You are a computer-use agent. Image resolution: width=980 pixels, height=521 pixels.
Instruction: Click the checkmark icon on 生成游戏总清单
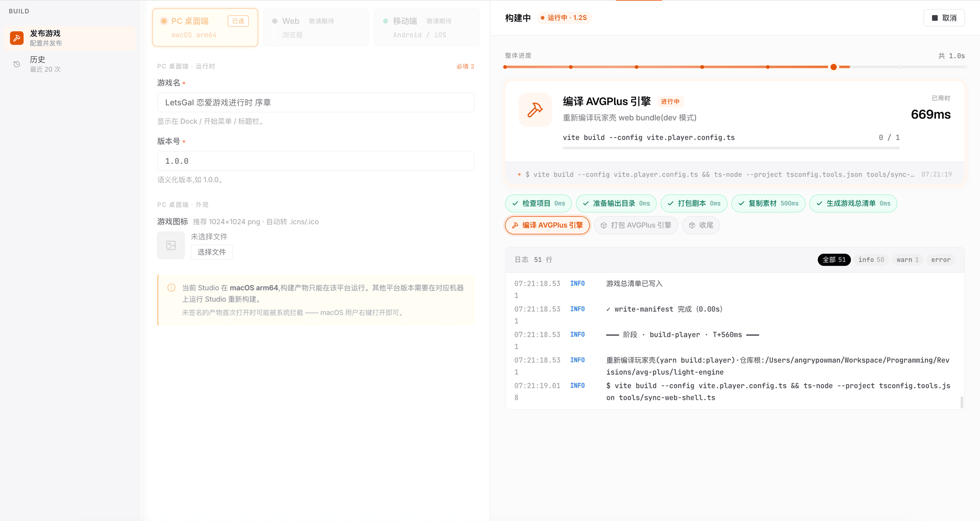tap(820, 203)
